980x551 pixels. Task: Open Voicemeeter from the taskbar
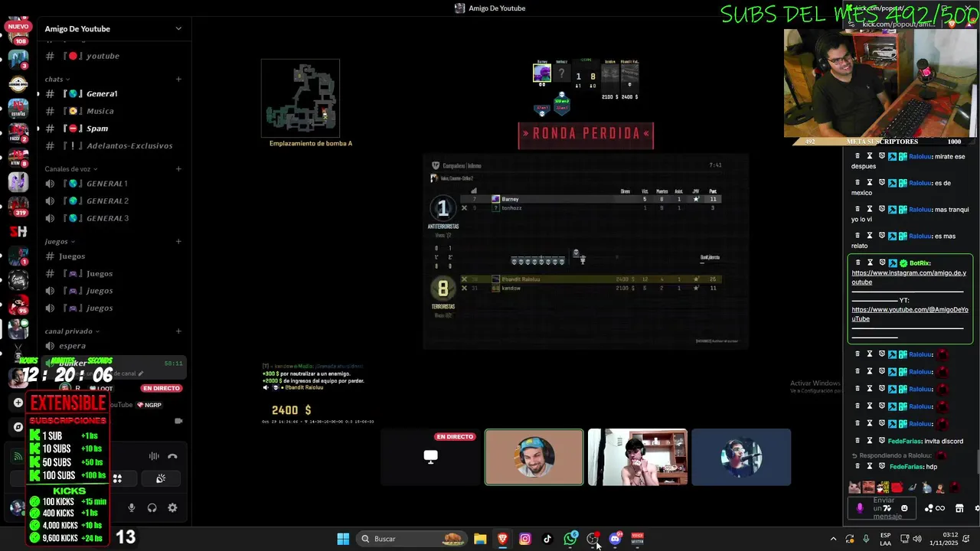(637, 539)
